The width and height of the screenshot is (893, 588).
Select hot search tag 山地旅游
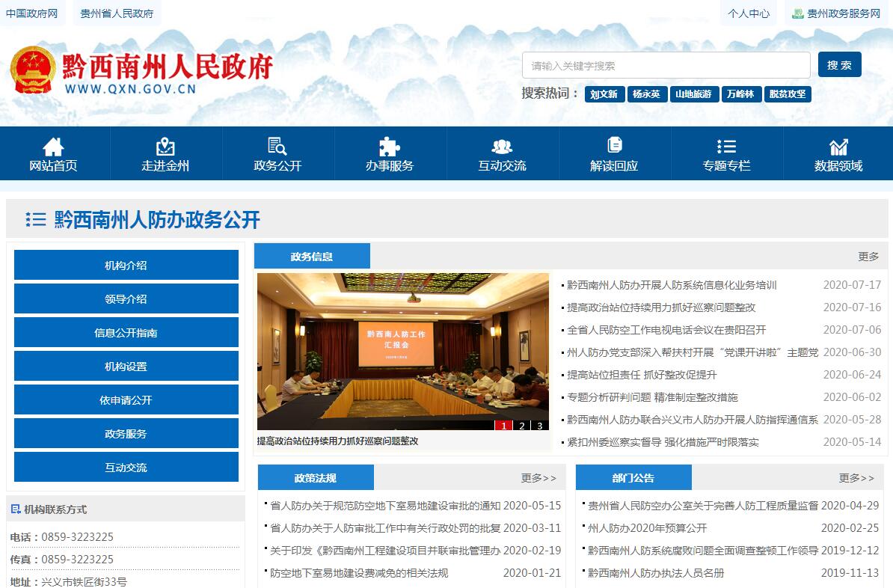[693, 94]
